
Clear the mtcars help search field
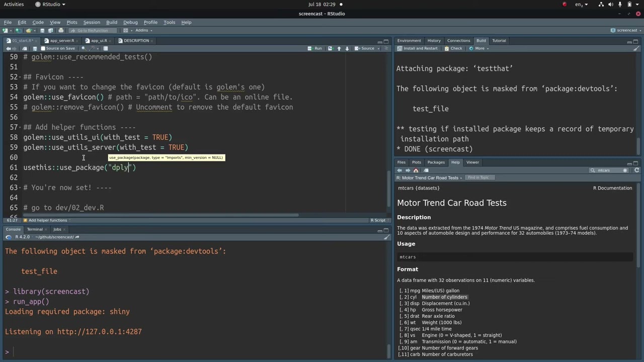point(625,170)
